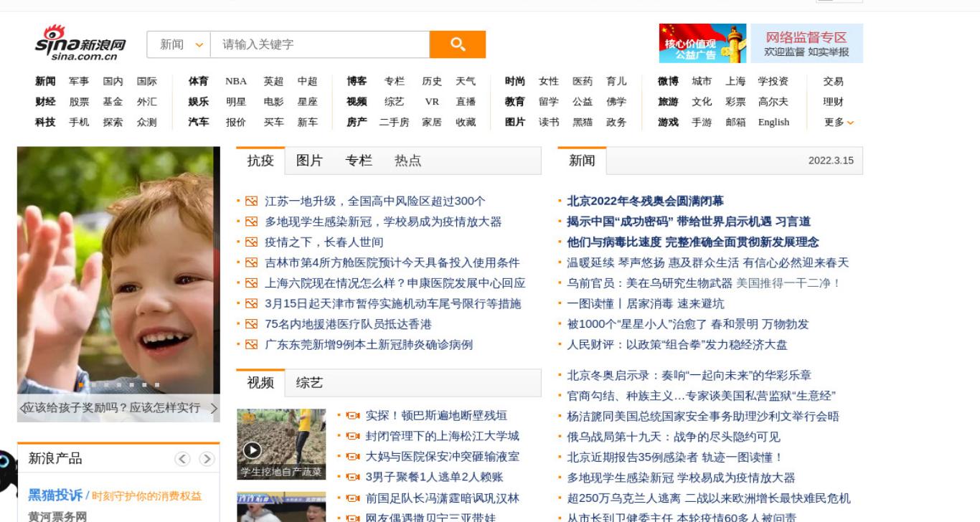Focus the keyword search input field
Screen dimensions: 980x522
320,44
